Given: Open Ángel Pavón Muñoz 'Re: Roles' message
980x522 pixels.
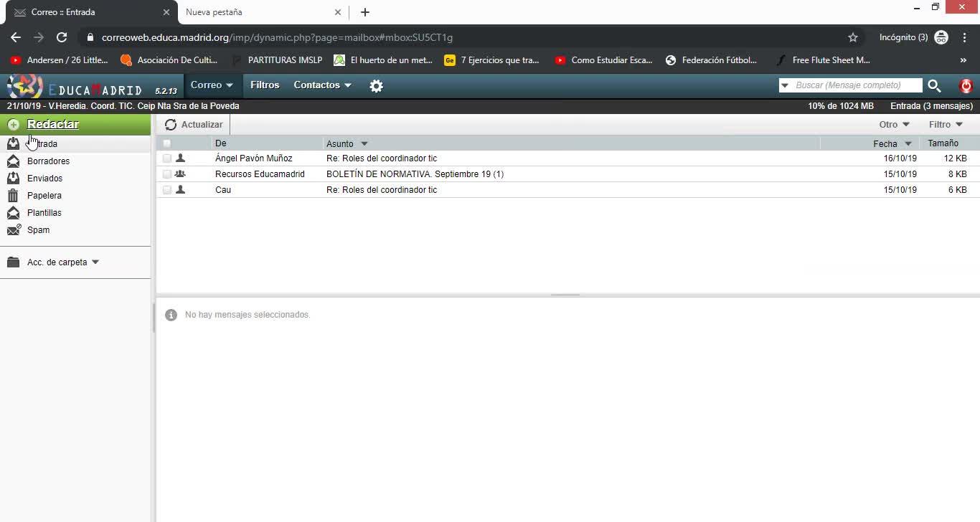Looking at the screenshot, I should coord(382,158).
